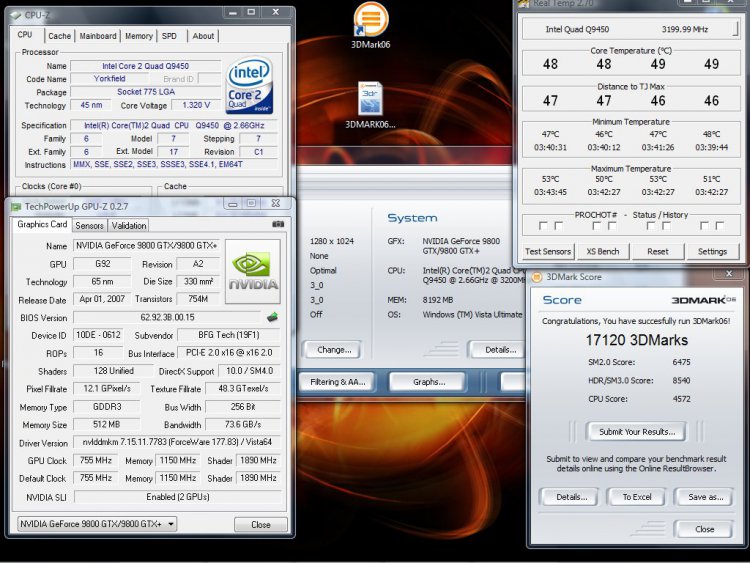Click the Core Voltage value 1.320 V
This screenshot has height=563, width=750.
(196, 105)
